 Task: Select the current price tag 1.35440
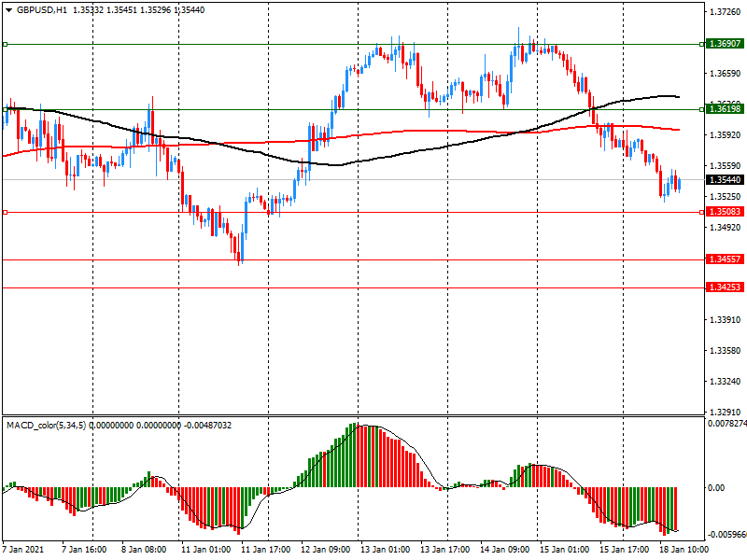point(725,179)
